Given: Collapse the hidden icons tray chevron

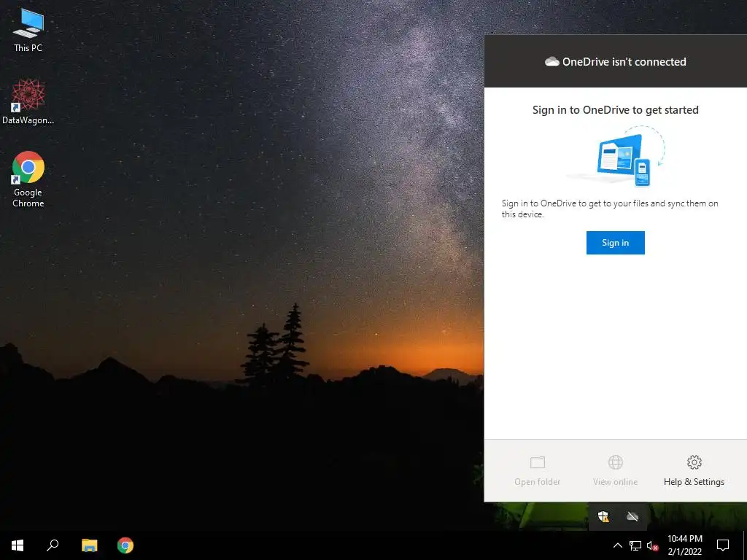Looking at the screenshot, I should point(617,545).
